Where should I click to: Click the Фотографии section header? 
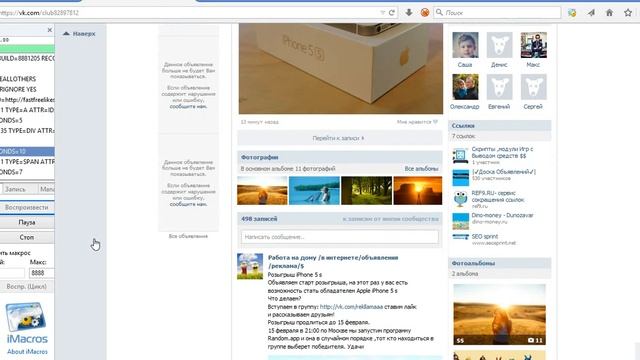click(340, 157)
